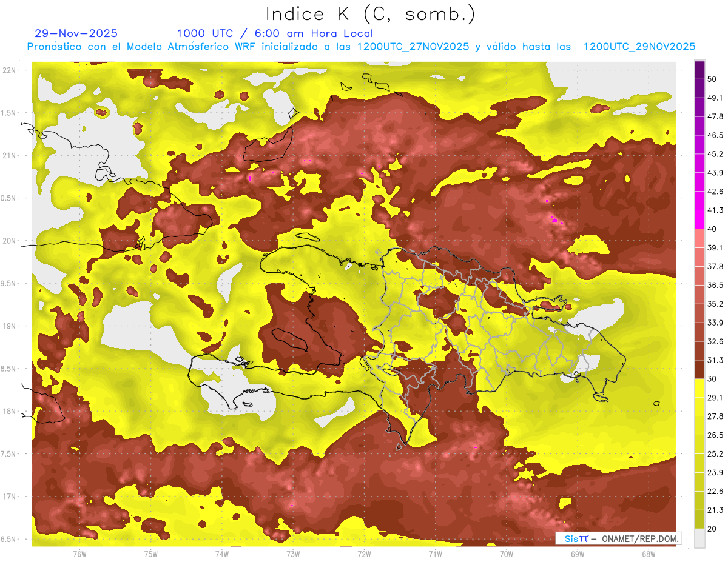Click the legend value '50'
This screenshot has width=728, height=562.
click(712, 79)
